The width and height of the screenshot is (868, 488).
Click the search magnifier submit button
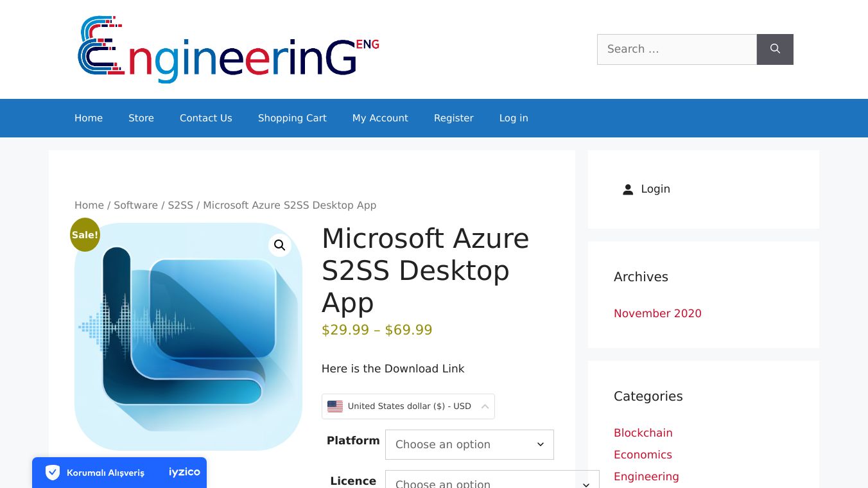775,49
